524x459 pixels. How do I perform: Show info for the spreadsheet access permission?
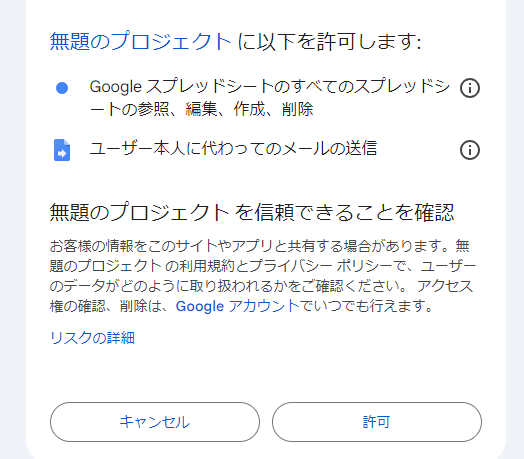[470, 88]
